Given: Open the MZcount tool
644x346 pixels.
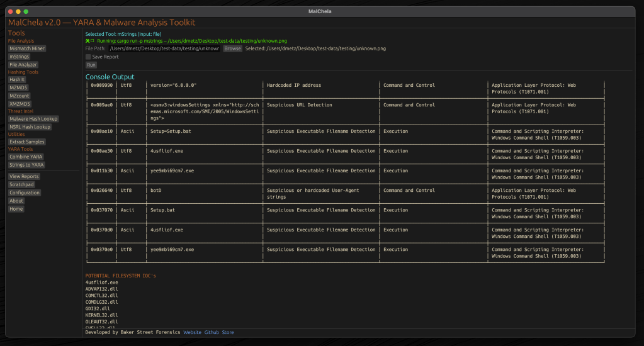Looking at the screenshot, I should pyautogui.click(x=20, y=96).
